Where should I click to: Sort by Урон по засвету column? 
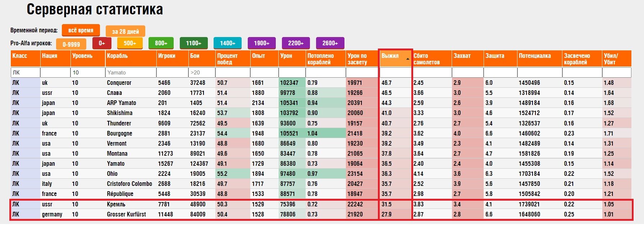tap(362, 59)
